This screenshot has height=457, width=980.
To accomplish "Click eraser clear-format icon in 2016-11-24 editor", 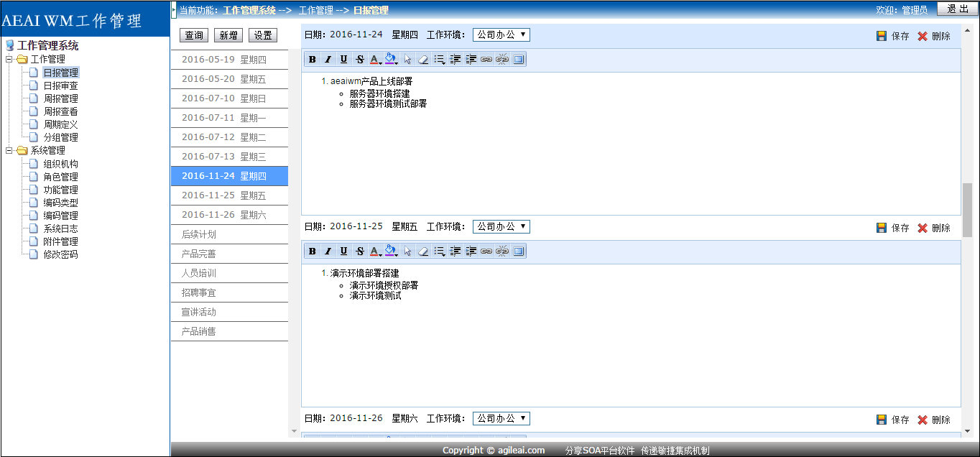I will click(x=423, y=60).
